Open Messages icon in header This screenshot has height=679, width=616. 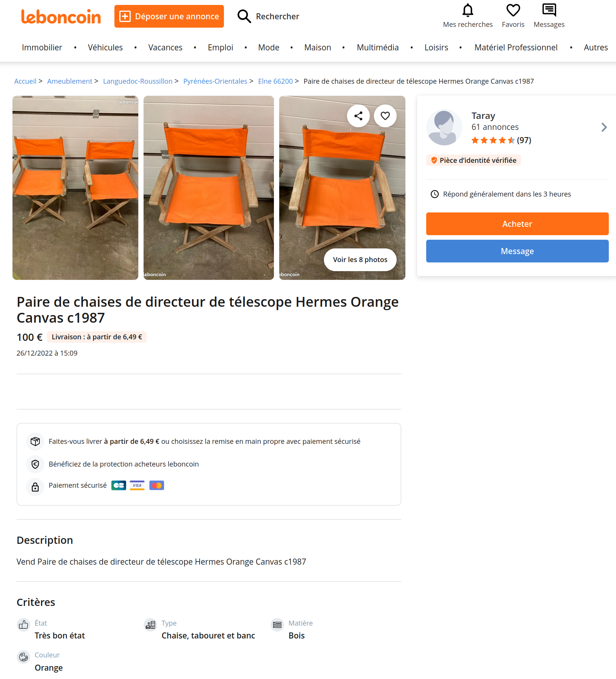[549, 10]
